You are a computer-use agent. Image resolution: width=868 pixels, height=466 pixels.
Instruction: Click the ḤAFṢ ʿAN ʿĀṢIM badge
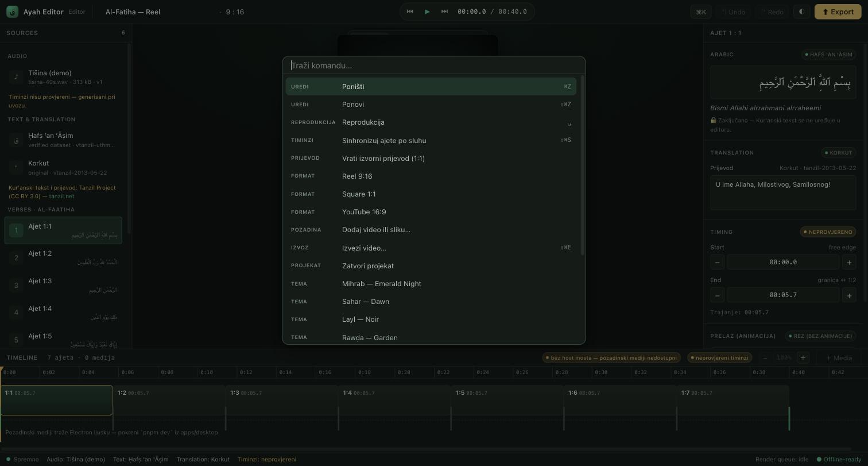829,55
